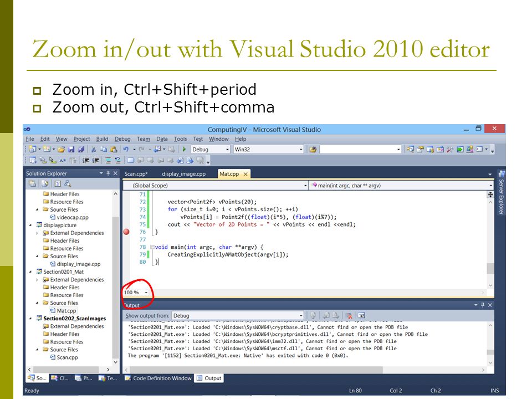Click the Open File folder icon

[x=61, y=149]
